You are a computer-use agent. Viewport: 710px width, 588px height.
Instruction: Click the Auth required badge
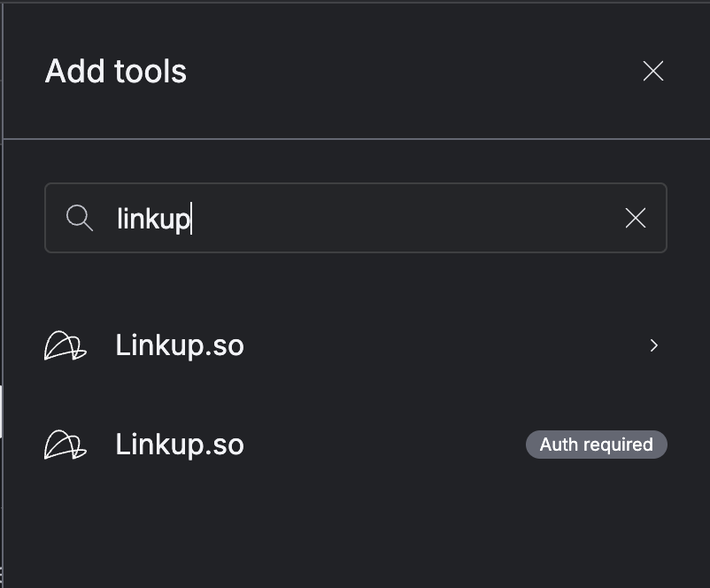pos(596,445)
